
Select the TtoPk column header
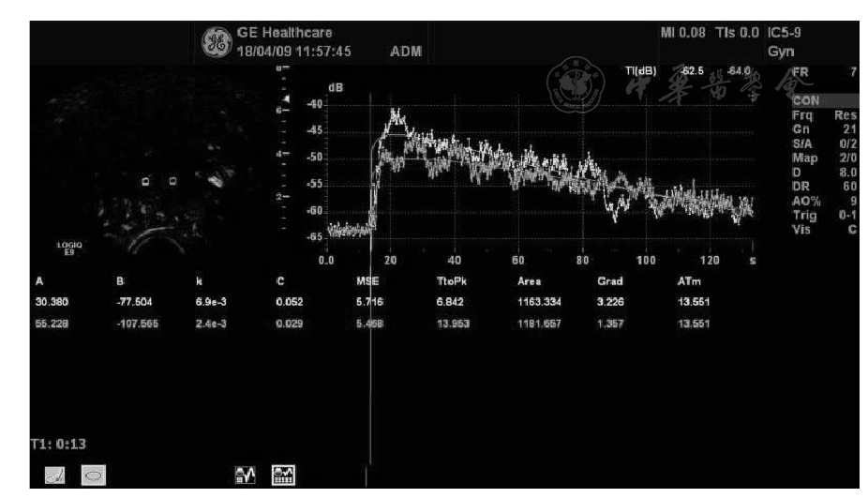[454, 280]
